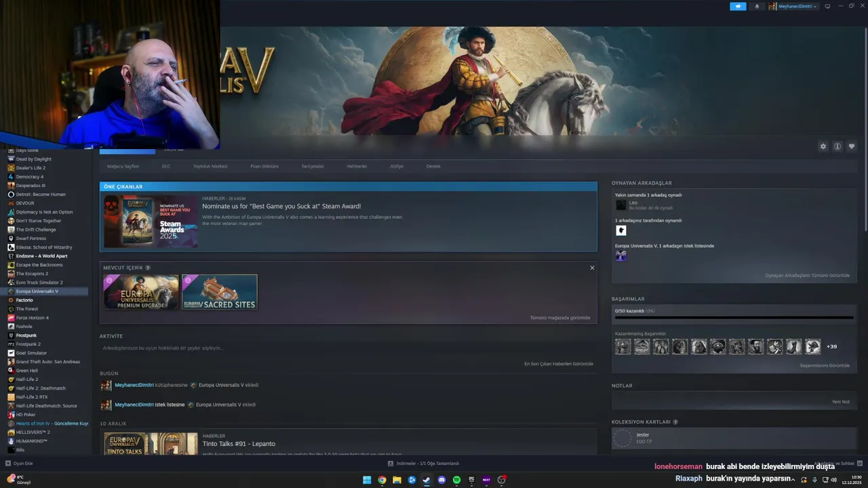The image size is (868, 488).
Task: Open the Mağaza Sayfası tab
Action: click(123, 166)
